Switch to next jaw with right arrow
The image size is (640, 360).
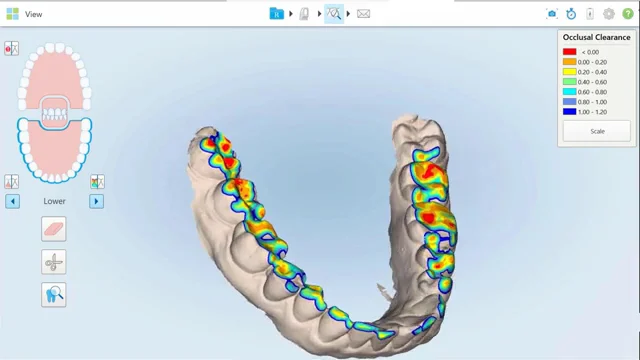tap(96, 201)
